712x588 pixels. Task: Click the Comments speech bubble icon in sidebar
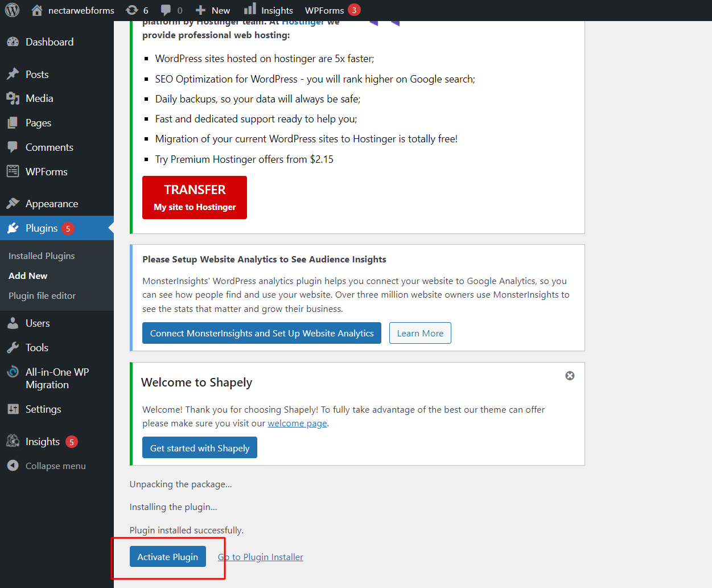pyautogui.click(x=13, y=147)
